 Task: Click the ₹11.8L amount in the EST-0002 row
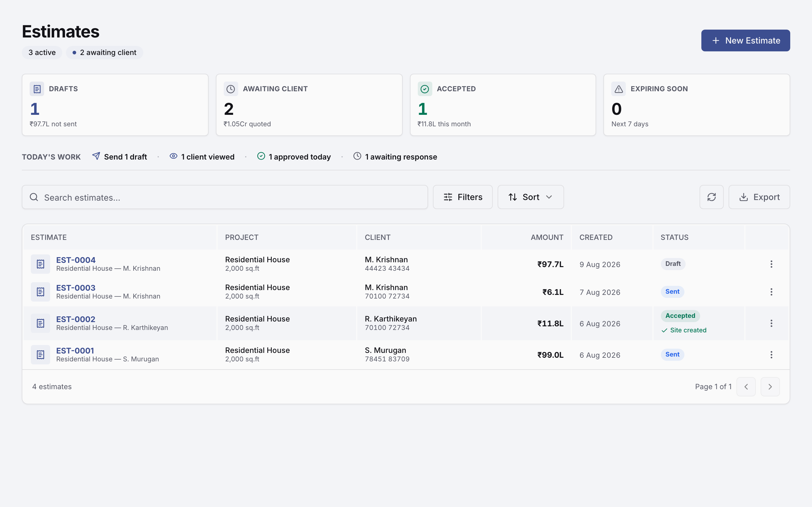[x=550, y=324]
